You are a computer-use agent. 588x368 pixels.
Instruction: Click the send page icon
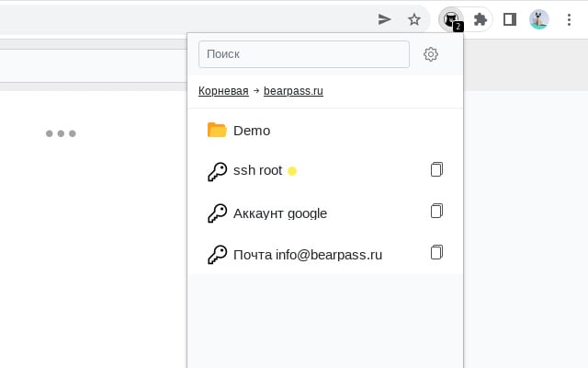[385, 18]
